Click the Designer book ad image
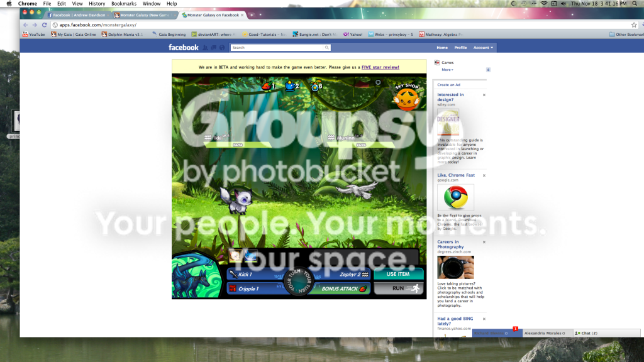The width and height of the screenshot is (644, 362). 448,123
